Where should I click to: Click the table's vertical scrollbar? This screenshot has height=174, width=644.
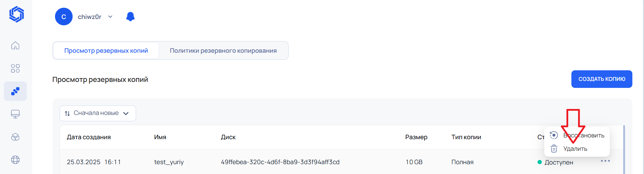click(x=624, y=149)
